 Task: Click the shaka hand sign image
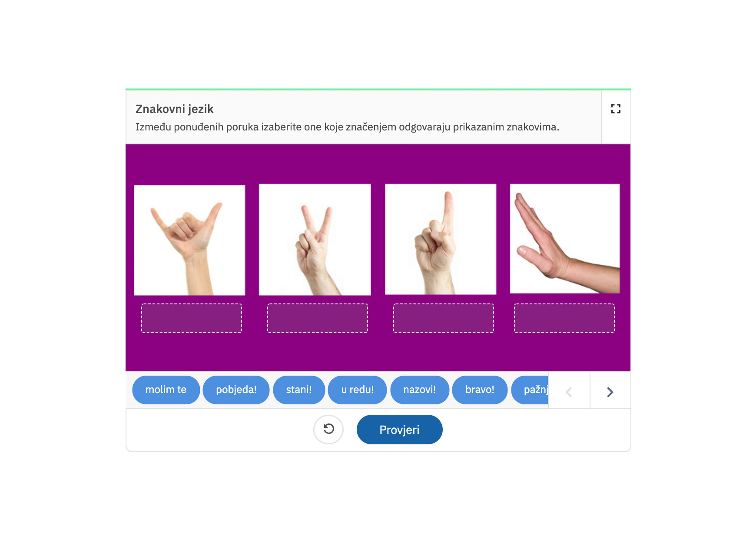coord(189,240)
